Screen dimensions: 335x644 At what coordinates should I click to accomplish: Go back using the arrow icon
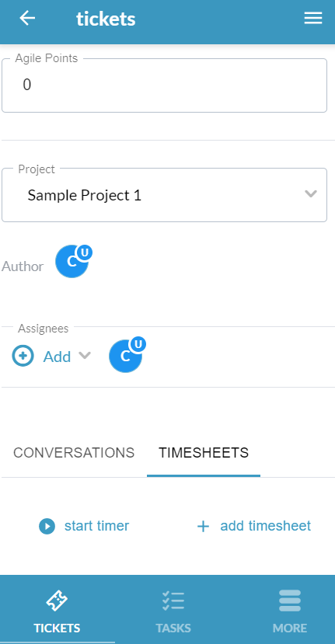click(x=27, y=18)
